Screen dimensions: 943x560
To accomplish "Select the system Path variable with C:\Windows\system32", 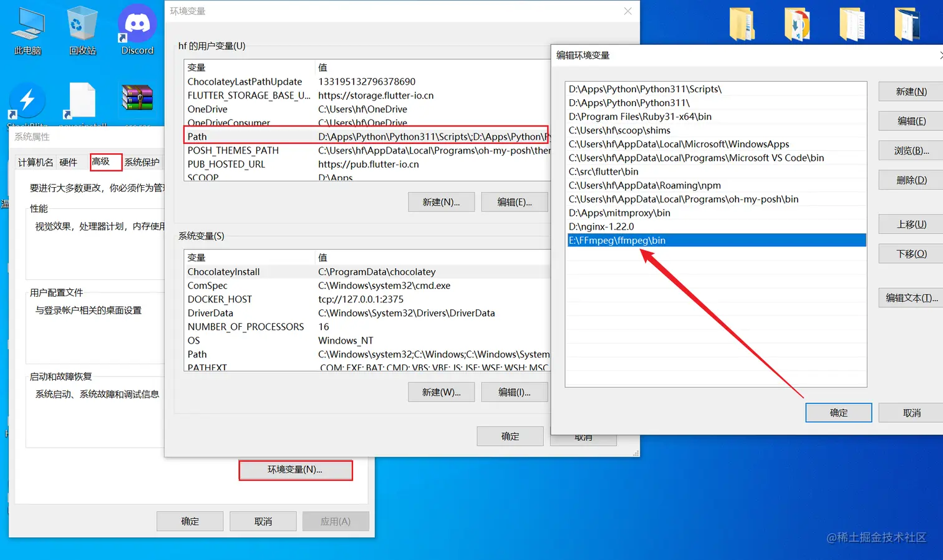I will 367,354.
